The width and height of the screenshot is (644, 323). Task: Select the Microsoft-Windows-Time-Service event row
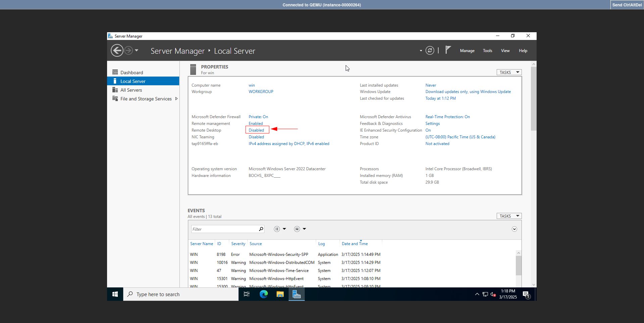[x=352, y=271]
